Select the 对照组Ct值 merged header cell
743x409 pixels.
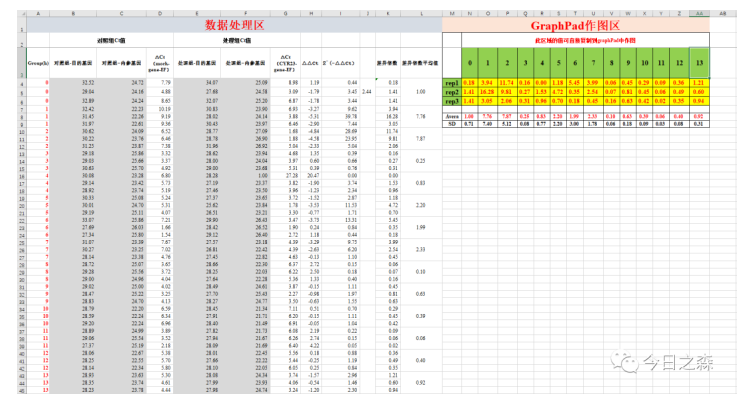110,42
